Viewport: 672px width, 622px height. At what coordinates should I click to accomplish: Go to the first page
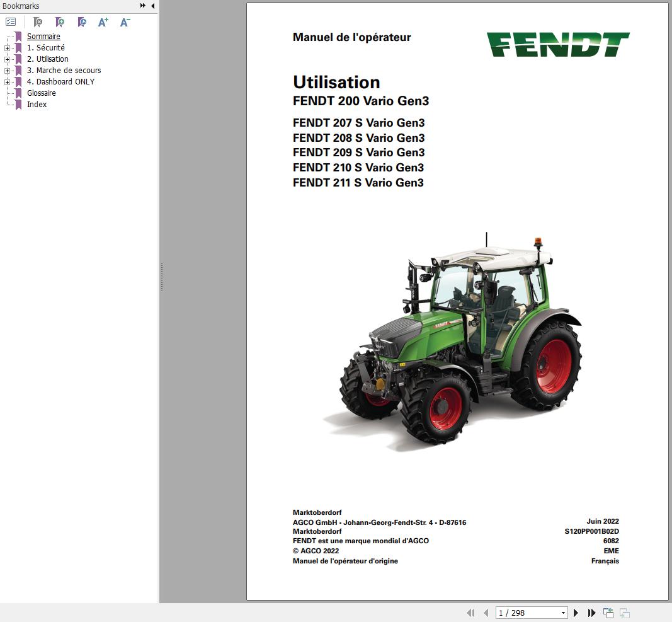[x=470, y=613]
